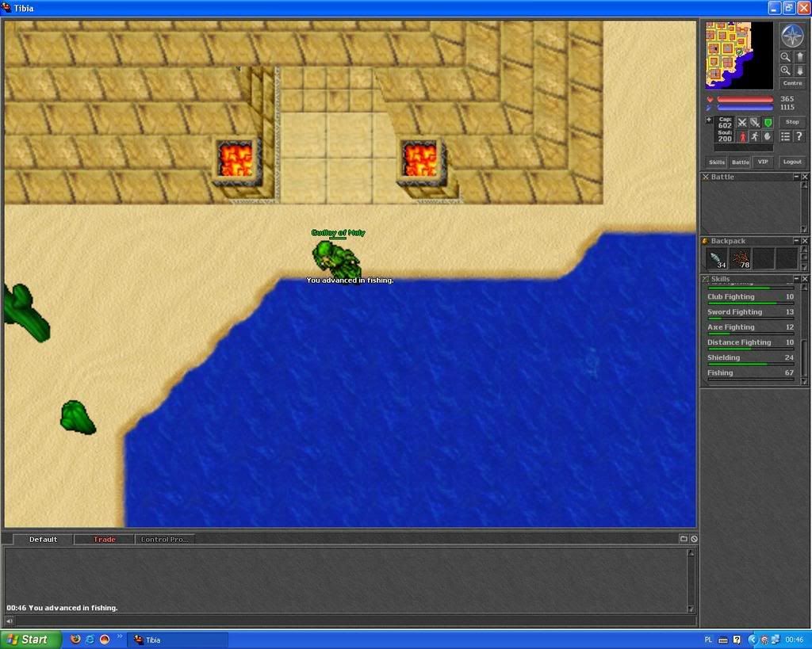The width and height of the screenshot is (812, 649).
Task: Toggle the Skills window button
Action: click(717, 162)
